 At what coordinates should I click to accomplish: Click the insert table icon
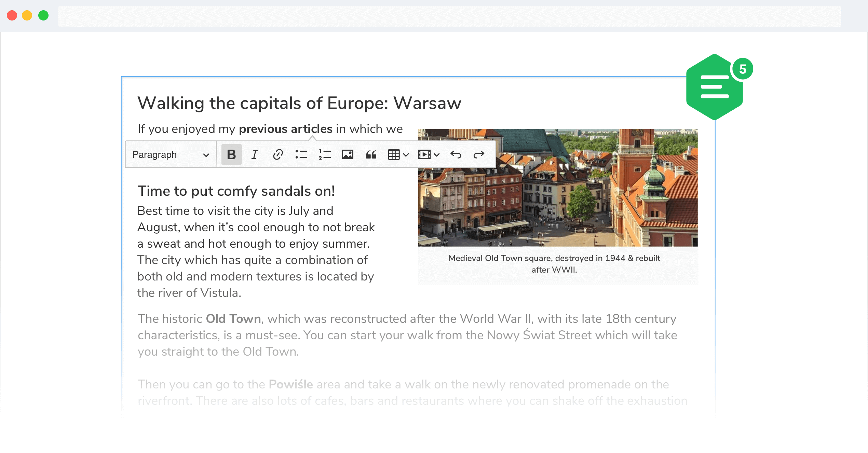click(x=394, y=155)
